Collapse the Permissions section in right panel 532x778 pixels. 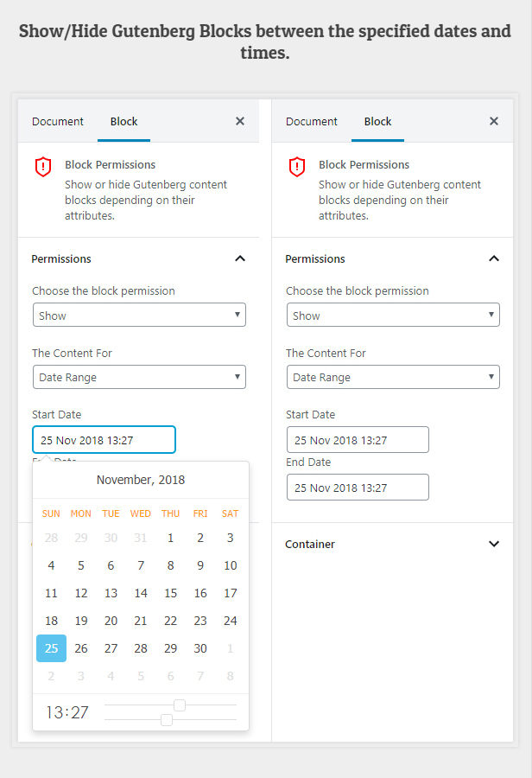[494, 258]
